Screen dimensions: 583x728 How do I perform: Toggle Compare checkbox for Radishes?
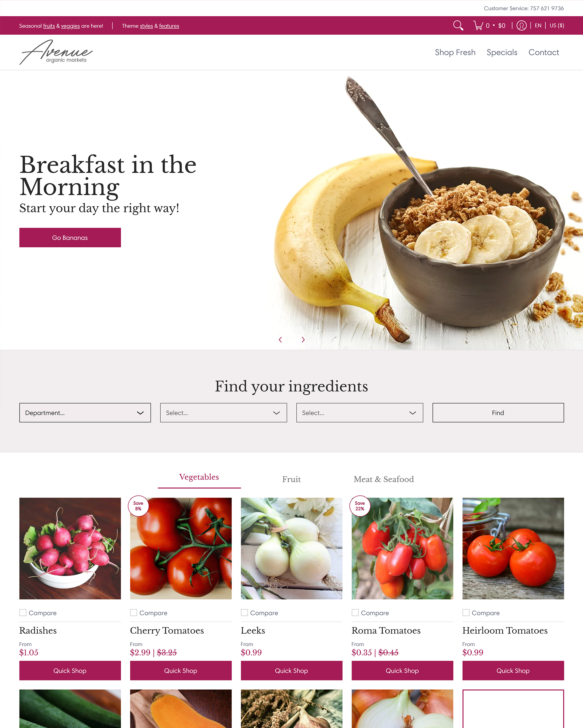(x=23, y=612)
